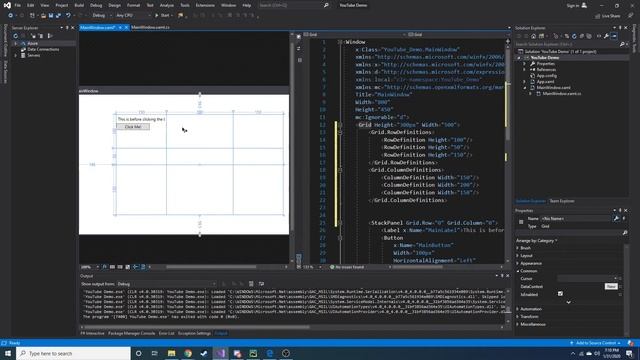This screenshot has height=360, width=640.
Task: Click Clear All icon in Output toolbar
Action: tap(251, 284)
